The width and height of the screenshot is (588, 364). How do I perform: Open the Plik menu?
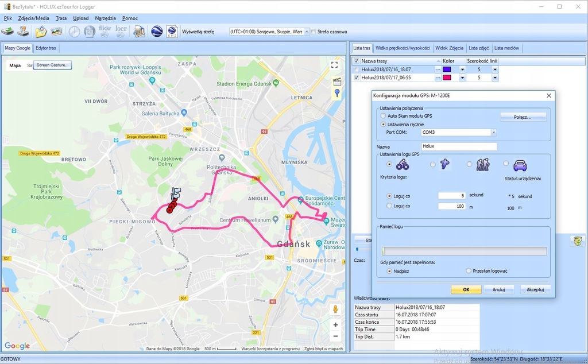[8, 18]
